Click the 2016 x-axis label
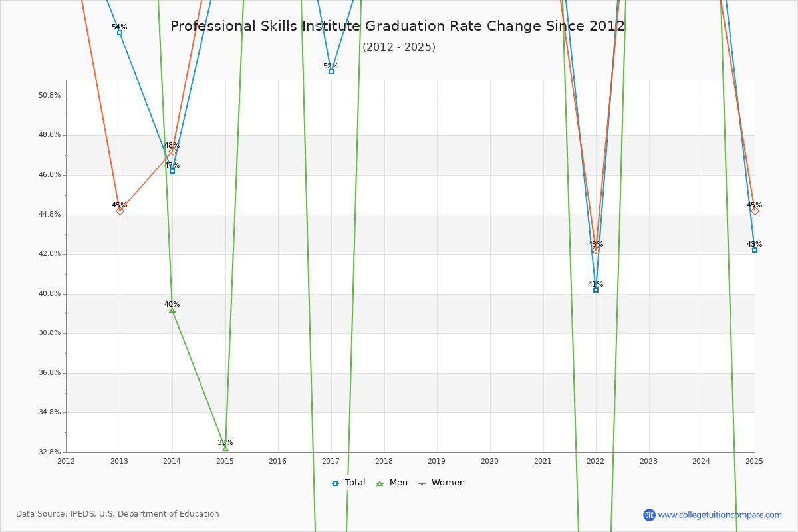This screenshot has height=532, width=798. pos(278,461)
